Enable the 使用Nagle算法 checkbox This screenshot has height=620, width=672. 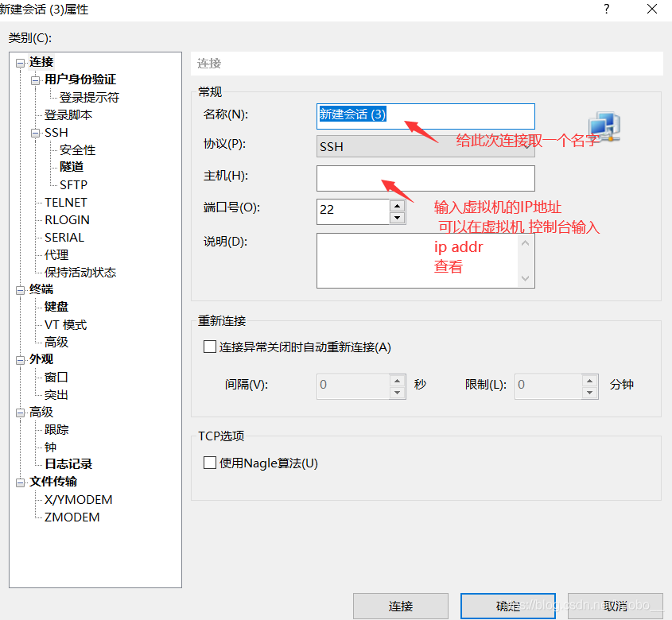coord(210,463)
